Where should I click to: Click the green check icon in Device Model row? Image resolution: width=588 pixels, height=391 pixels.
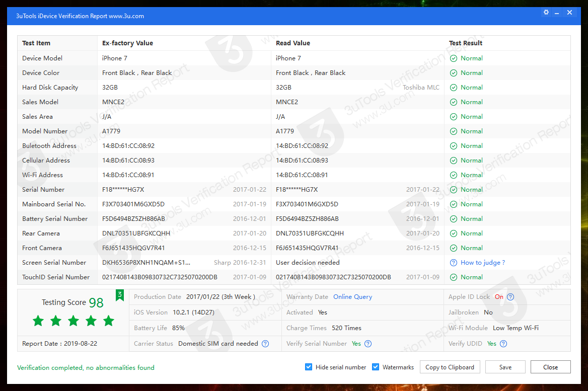(x=454, y=58)
